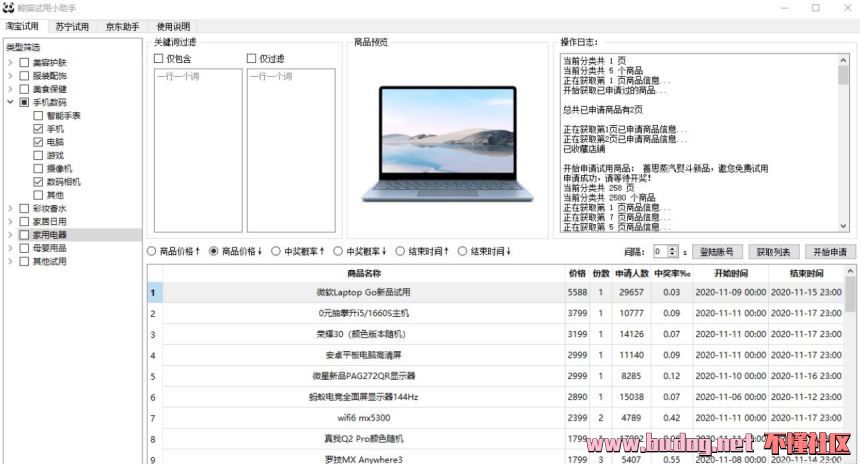Click the panda app icon in title bar
The width and height of the screenshot is (860, 464).
tap(8, 7)
